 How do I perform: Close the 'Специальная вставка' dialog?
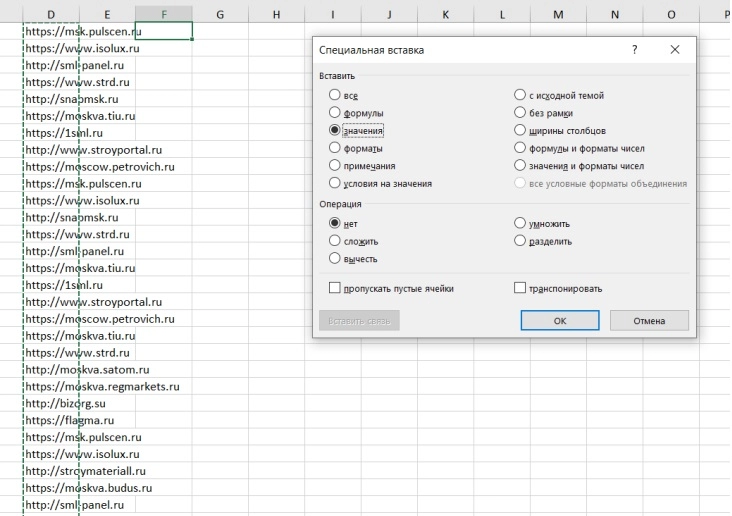pos(675,49)
